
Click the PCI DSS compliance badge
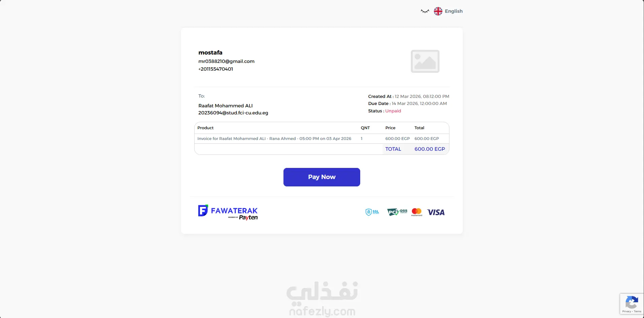pos(397,212)
